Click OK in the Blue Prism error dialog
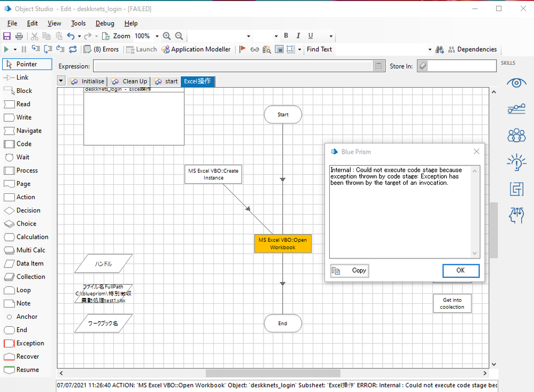Image resolution: width=534 pixels, height=392 pixels. point(461,271)
